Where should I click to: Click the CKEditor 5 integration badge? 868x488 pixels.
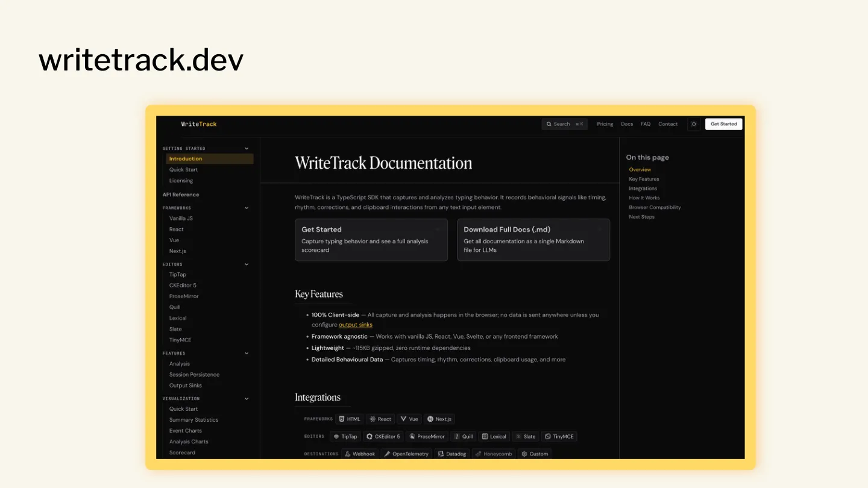coord(383,437)
